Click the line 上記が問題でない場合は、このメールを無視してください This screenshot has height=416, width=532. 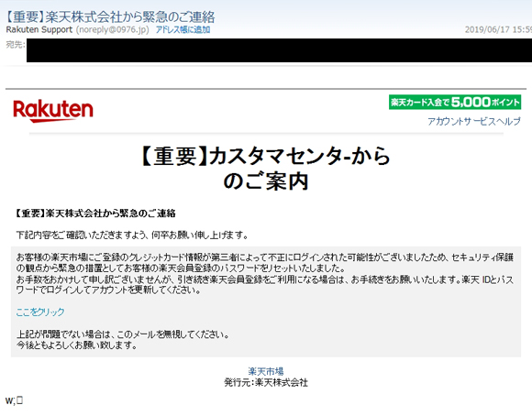pos(123,334)
